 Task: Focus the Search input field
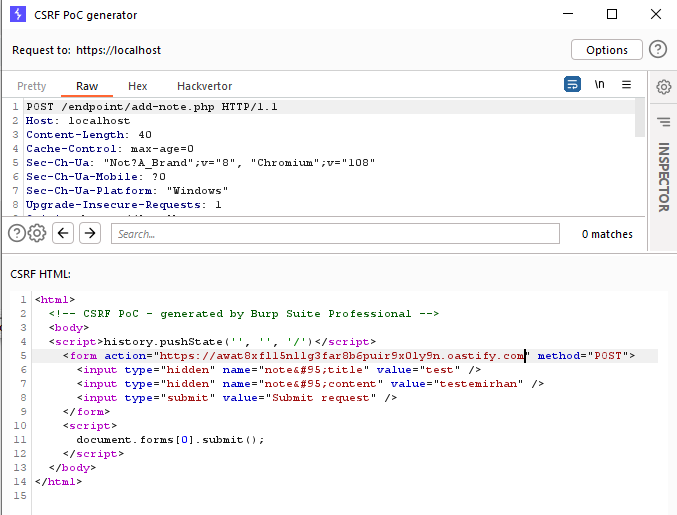pyautogui.click(x=335, y=234)
